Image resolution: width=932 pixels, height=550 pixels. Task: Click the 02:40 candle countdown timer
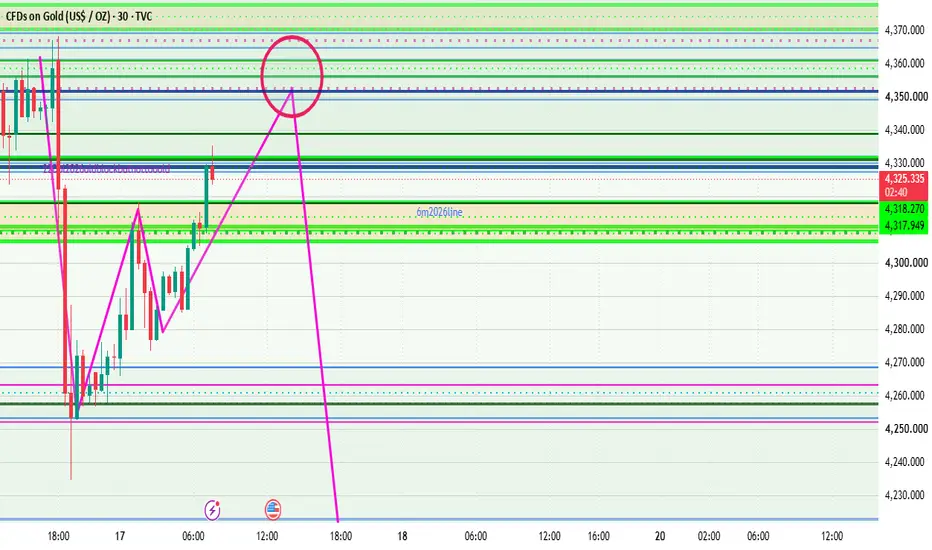pos(896,193)
